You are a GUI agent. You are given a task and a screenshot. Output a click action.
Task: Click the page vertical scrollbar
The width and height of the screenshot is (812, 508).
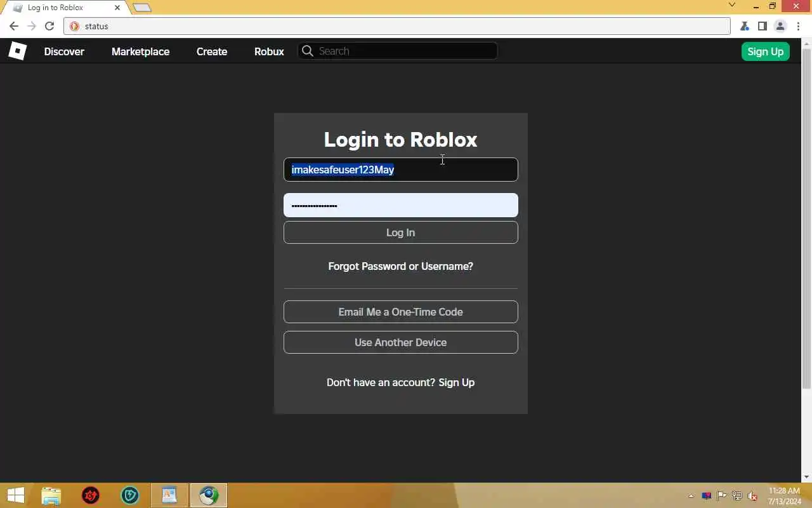pos(806,218)
